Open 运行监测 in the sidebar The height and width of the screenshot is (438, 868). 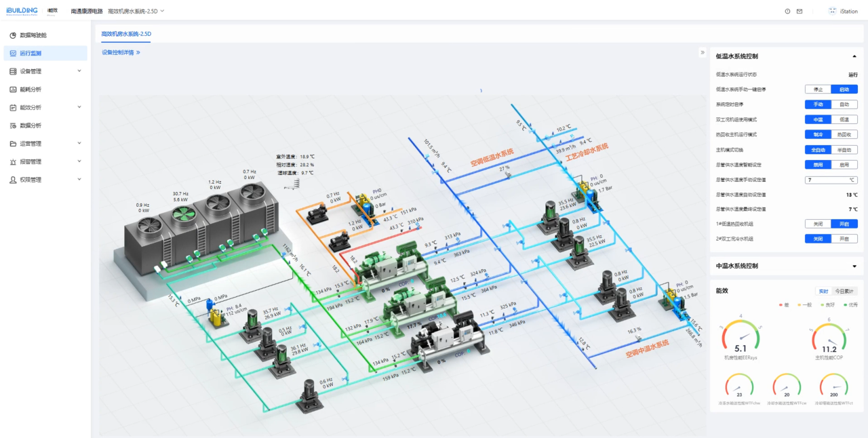click(x=45, y=53)
